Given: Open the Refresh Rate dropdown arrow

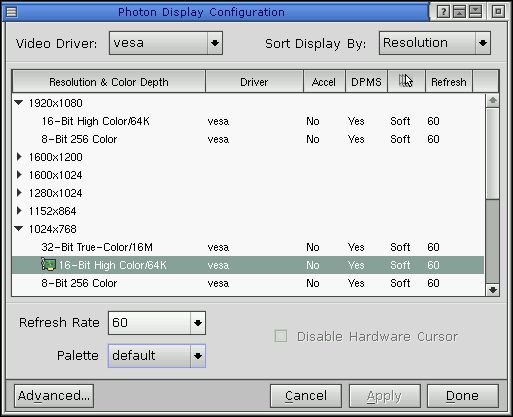Looking at the screenshot, I should 198,323.
